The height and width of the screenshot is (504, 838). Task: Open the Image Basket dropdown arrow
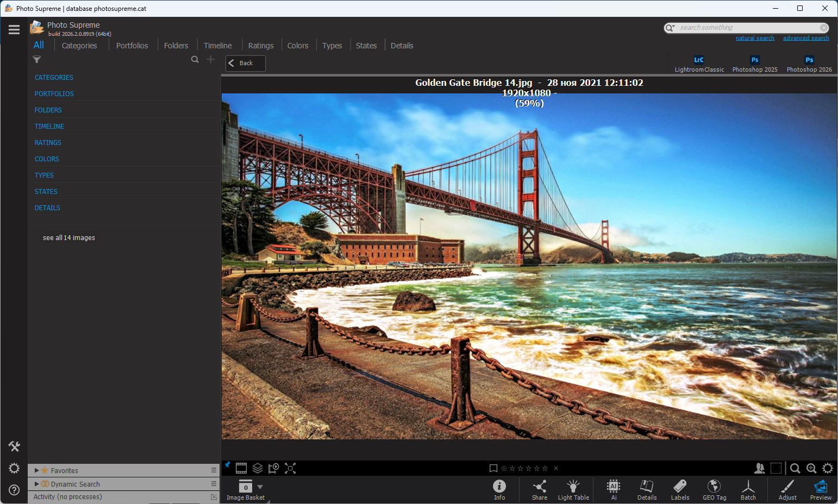coord(260,487)
